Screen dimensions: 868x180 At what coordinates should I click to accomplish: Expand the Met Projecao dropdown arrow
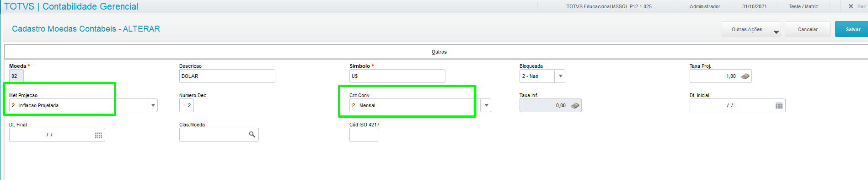coord(153,105)
